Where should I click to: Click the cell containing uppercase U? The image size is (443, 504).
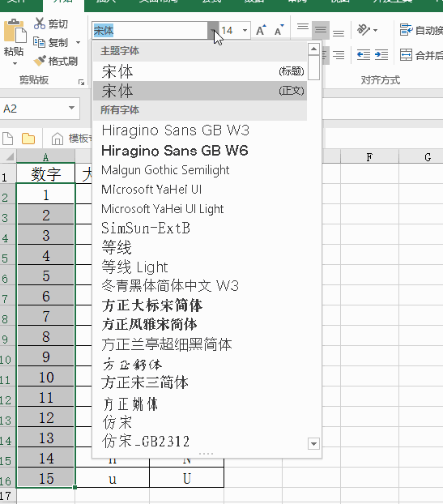pos(186,478)
